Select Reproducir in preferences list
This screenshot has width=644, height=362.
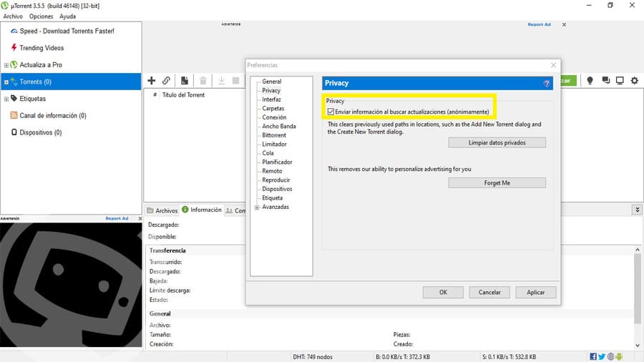coord(276,180)
